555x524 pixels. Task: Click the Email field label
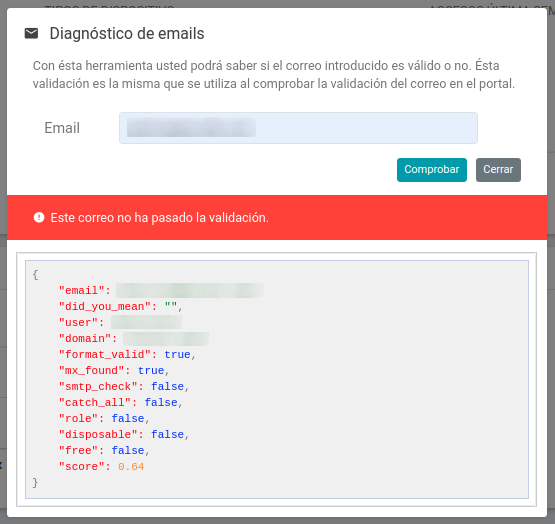tap(62, 128)
